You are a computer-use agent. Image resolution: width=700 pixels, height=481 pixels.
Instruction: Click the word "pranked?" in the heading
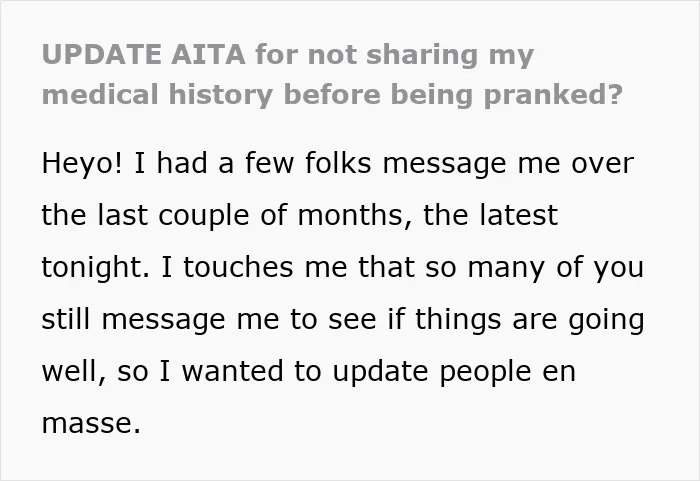(553, 96)
